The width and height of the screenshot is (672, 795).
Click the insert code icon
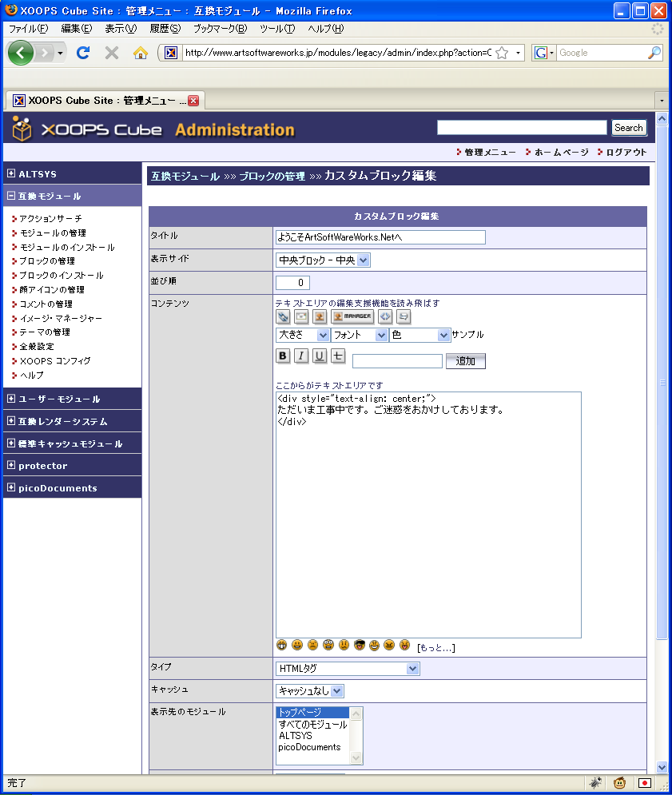[385, 316]
